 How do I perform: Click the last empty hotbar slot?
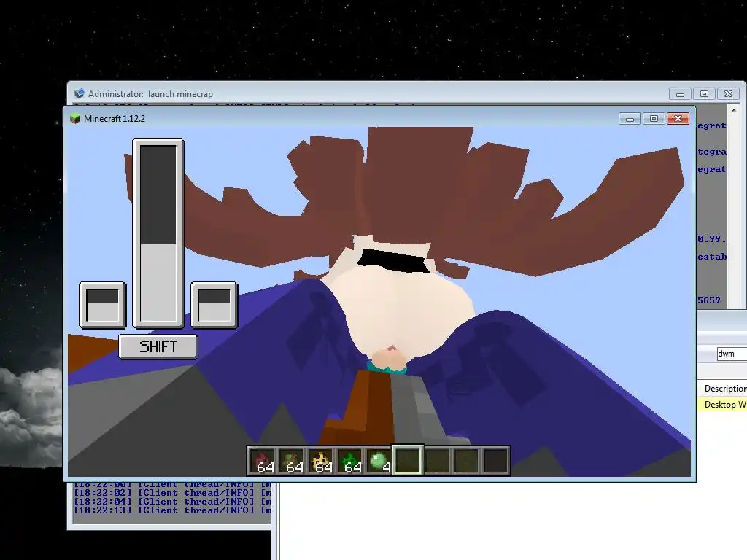(x=495, y=461)
